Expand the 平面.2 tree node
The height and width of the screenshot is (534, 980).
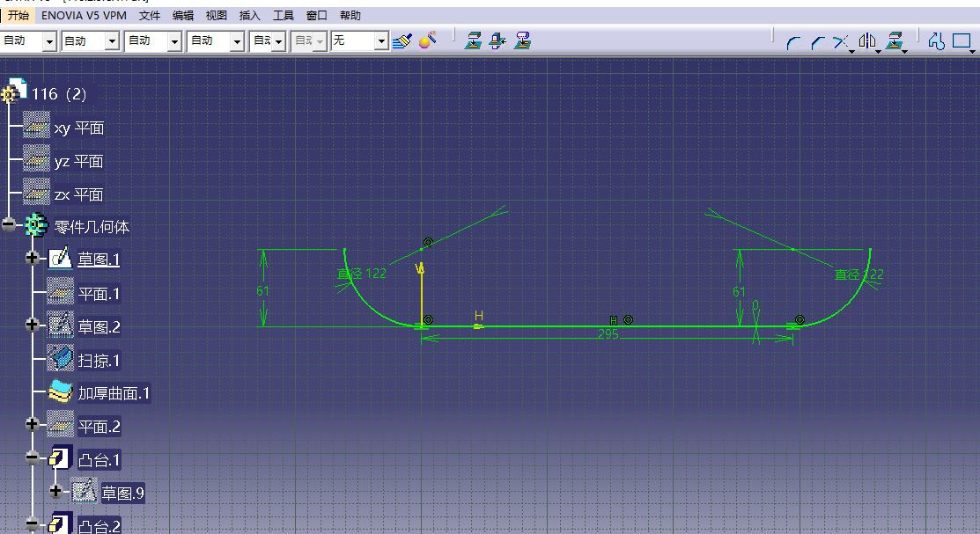[32, 424]
